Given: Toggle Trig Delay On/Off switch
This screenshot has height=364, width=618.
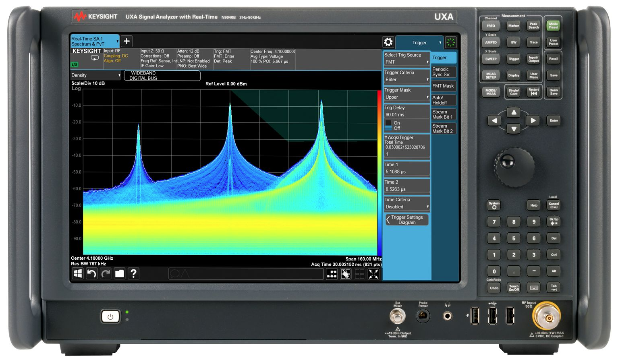Looking at the screenshot, I should [389, 125].
